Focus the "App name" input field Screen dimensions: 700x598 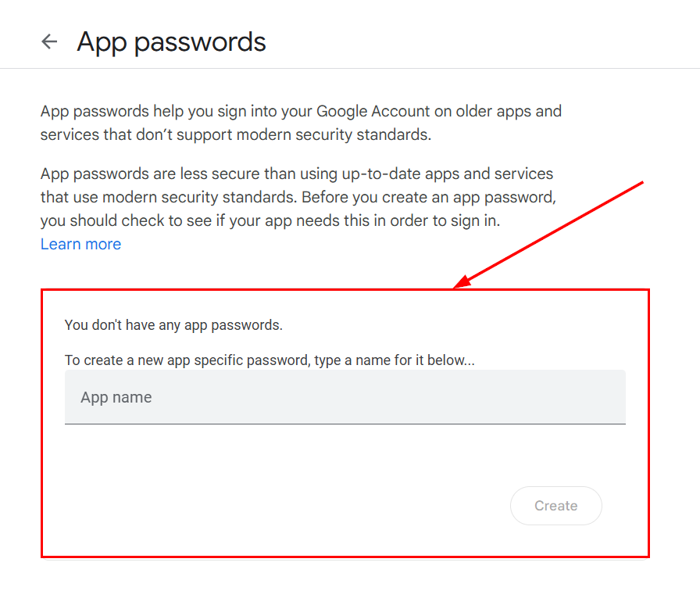[345, 397]
